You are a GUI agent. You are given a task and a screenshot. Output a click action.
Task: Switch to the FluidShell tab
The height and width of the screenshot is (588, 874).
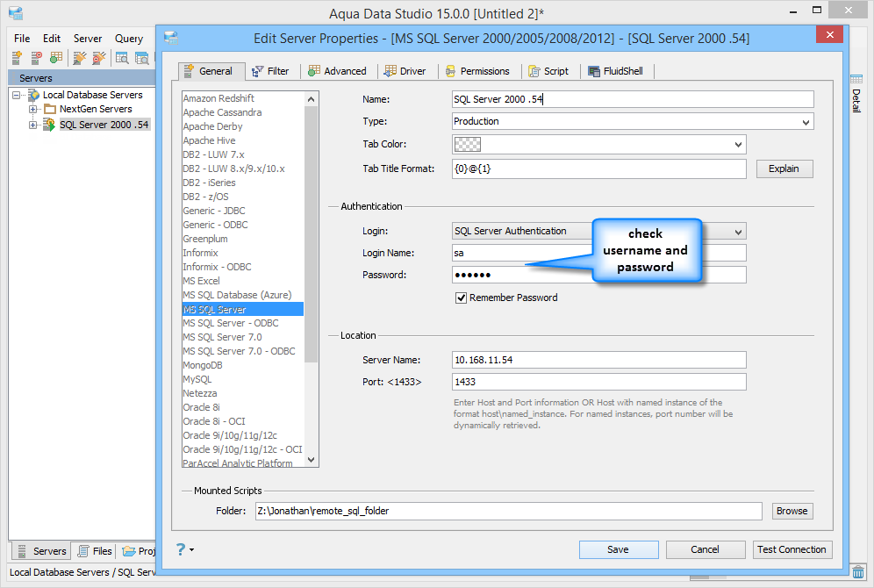[616, 71]
